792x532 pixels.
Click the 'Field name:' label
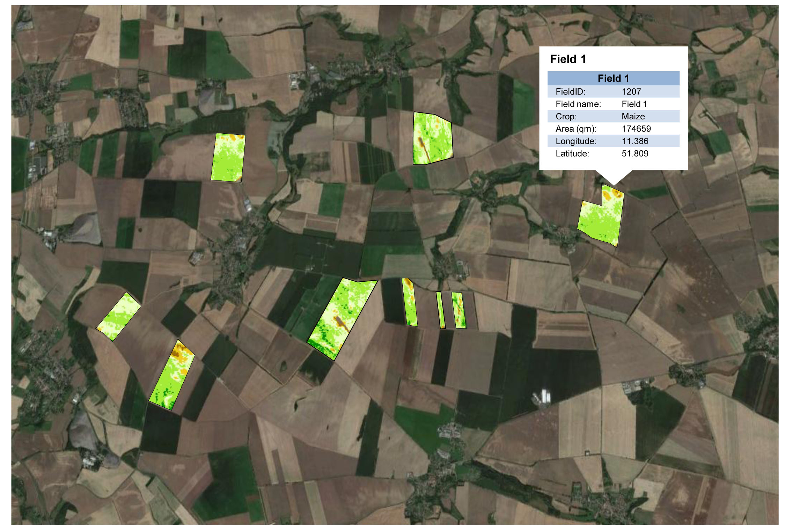pos(578,104)
